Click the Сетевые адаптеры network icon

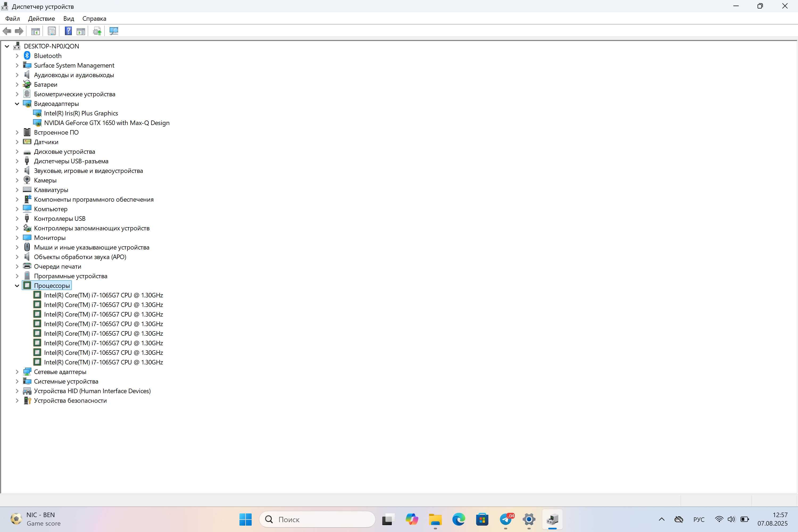(27, 372)
